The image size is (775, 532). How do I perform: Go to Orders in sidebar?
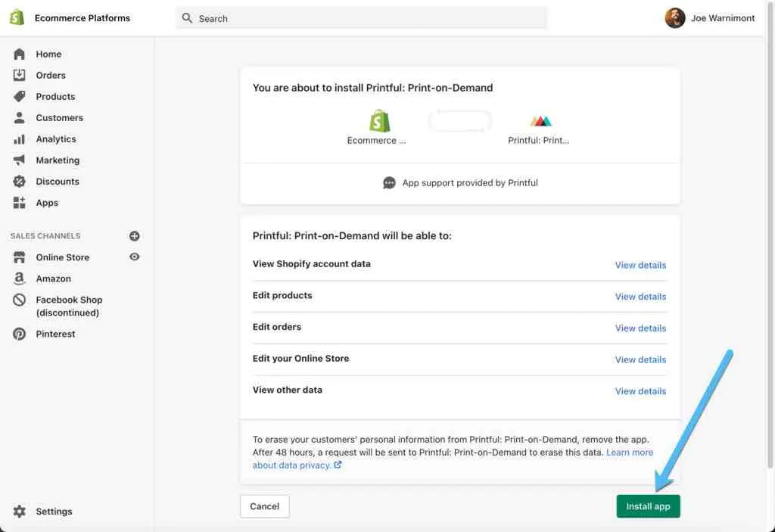click(x=51, y=75)
